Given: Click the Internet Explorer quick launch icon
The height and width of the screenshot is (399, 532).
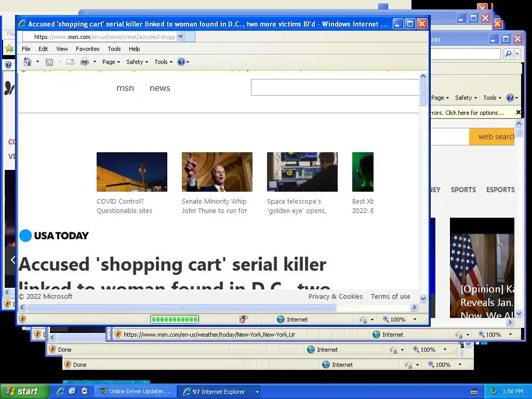Looking at the screenshot, I should coord(61,391).
